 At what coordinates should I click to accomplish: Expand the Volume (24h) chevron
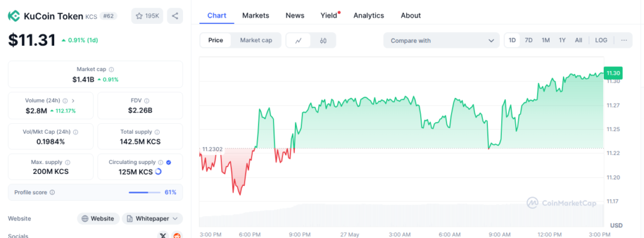[73, 100]
